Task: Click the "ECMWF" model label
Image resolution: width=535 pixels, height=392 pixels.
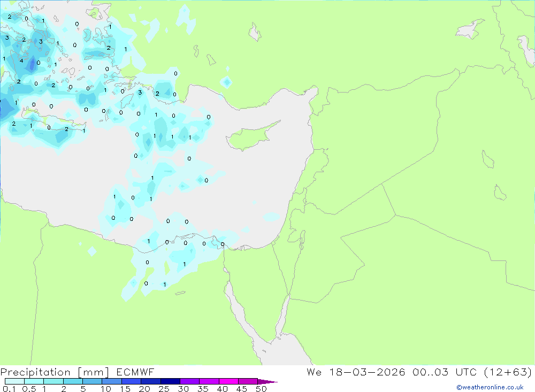Action: coord(135,372)
